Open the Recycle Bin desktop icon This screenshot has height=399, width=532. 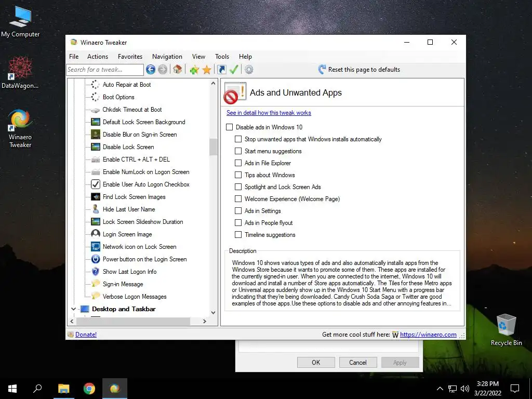506,330
